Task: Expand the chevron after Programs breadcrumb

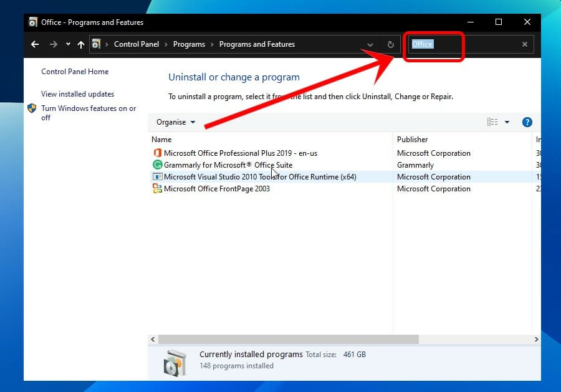Action: 212,44
